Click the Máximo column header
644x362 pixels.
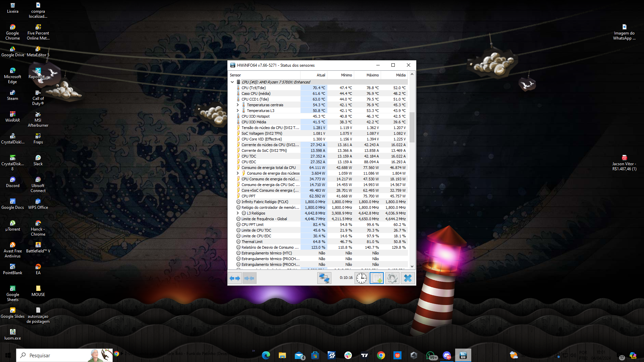tap(368, 75)
